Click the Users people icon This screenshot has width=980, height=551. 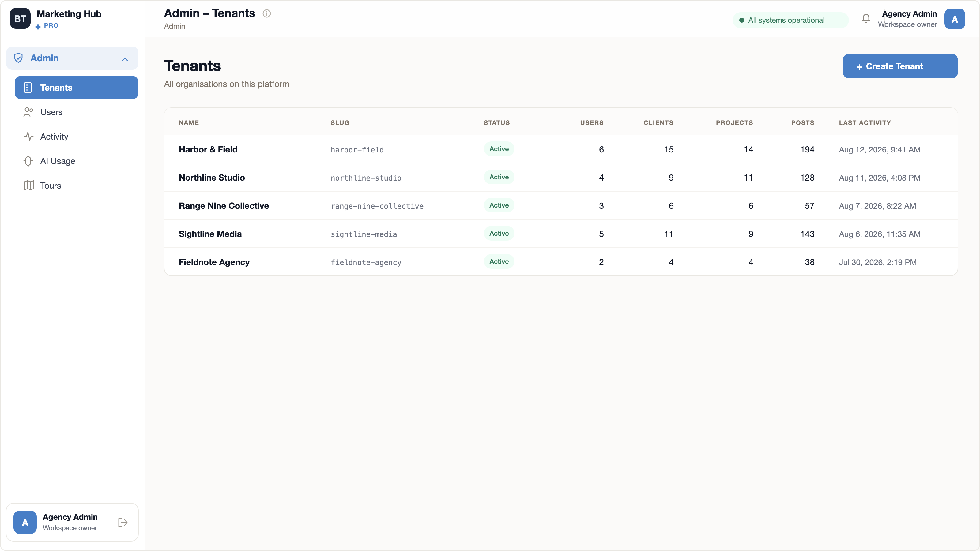pos(28,112)
